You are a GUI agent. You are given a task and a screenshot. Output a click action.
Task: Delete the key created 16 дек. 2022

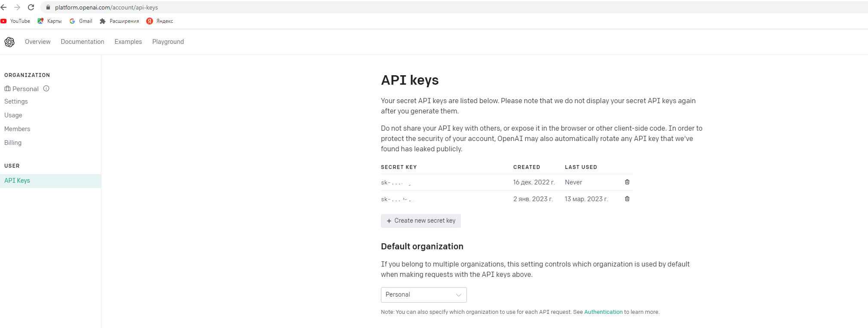click(x=627, y=182)
